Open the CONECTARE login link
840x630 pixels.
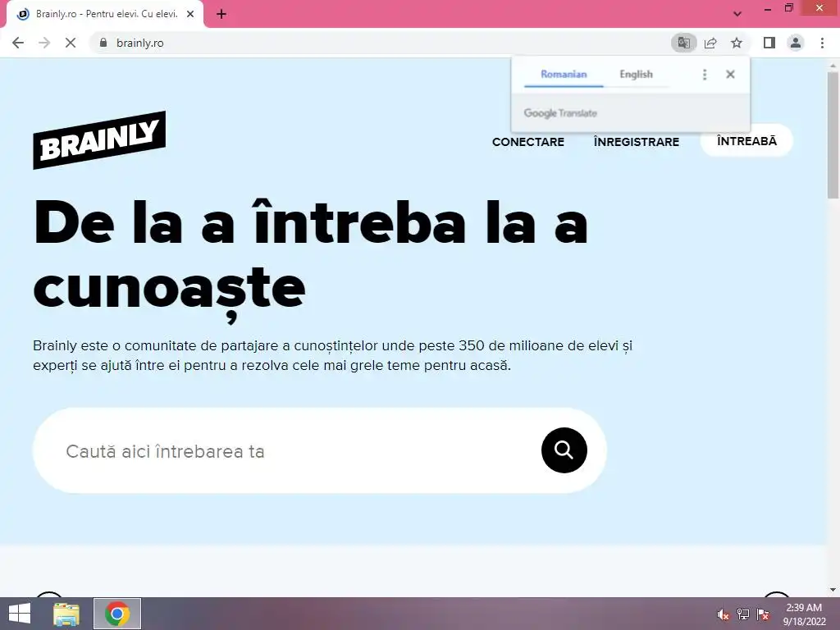tap(528, 142)
